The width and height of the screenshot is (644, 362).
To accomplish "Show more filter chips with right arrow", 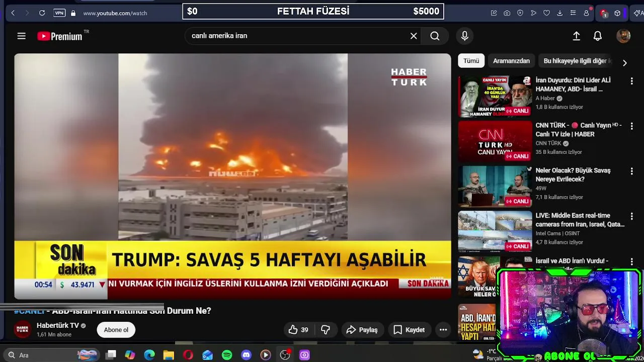I will point(624,63).
